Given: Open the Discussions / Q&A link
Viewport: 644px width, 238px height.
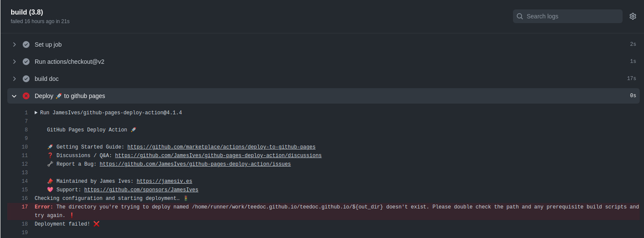Looking at the screenshot, I should [x=218, y=155].
